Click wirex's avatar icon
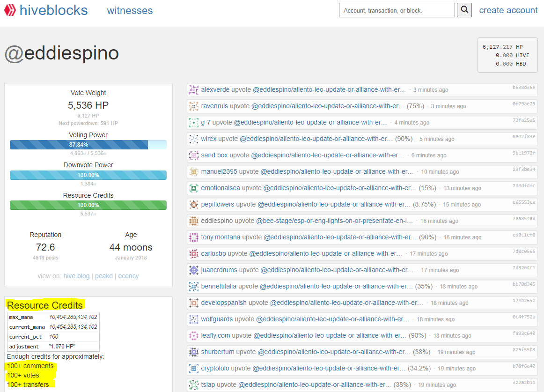Viewport: 544px width, 392px height. pyautogui.click(x=194, y=139)
